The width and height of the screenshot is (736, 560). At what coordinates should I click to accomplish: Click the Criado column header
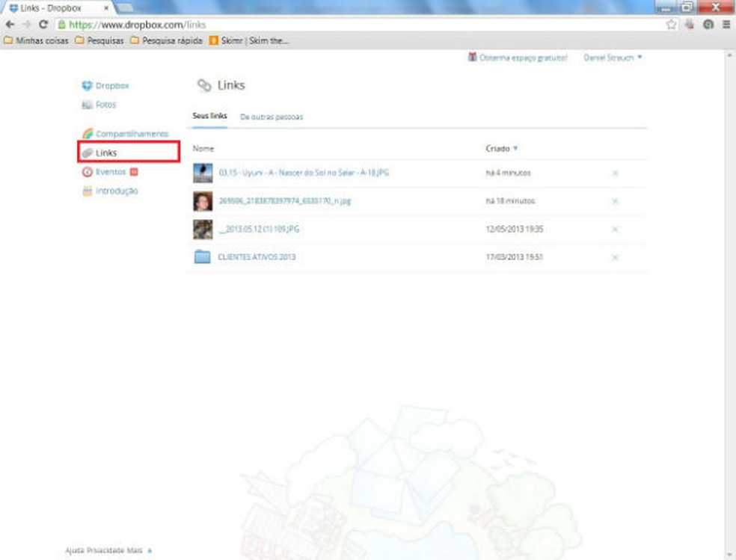[497, 148]
